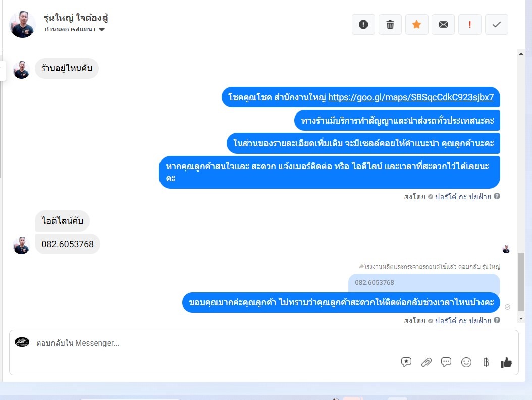
Task: Toggle the orange star follow-up flag
Action: tap(416, 24)
